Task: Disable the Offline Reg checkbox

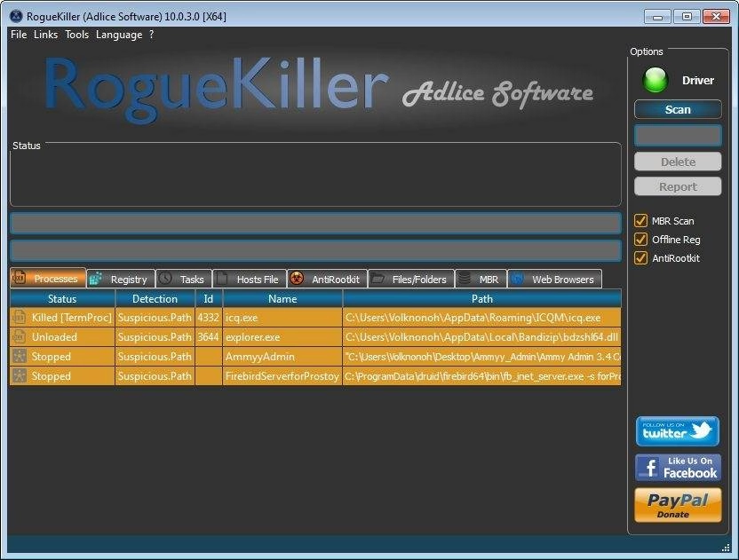Action: tap(640, 240)
